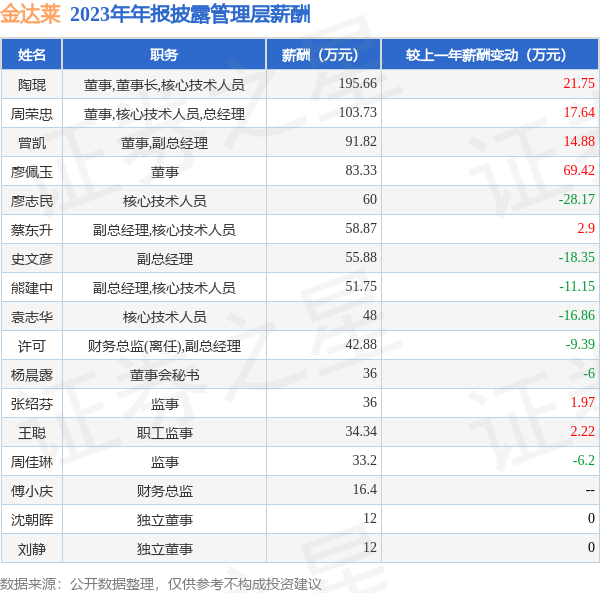Screen dimensions: 600x593
Task: Select the name 廖志民
Action: tap(32, 201)
